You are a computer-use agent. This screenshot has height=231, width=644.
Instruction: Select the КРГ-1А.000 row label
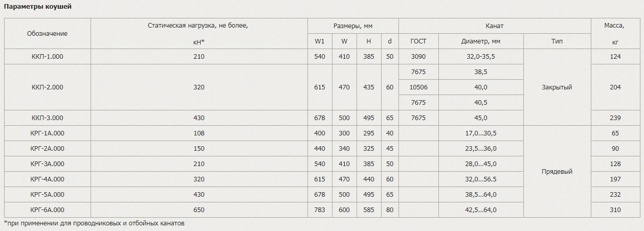(48, 133)
